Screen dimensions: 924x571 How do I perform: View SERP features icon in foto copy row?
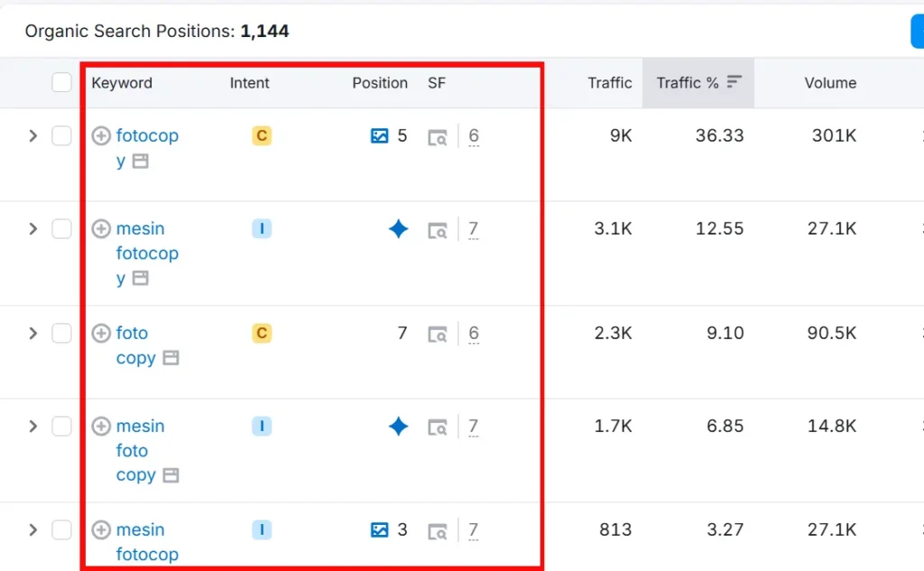(438, 335)
